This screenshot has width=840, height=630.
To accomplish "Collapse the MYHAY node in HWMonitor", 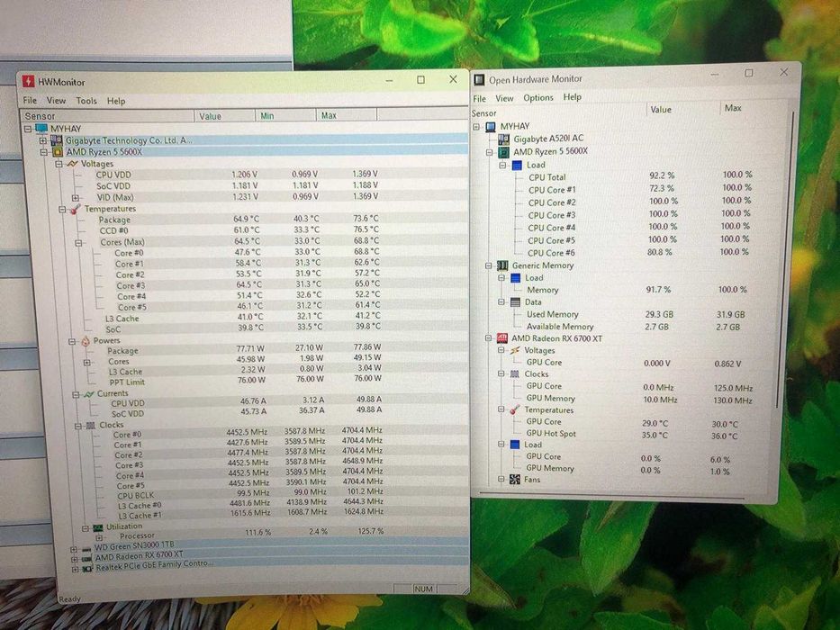I will 28,129.
